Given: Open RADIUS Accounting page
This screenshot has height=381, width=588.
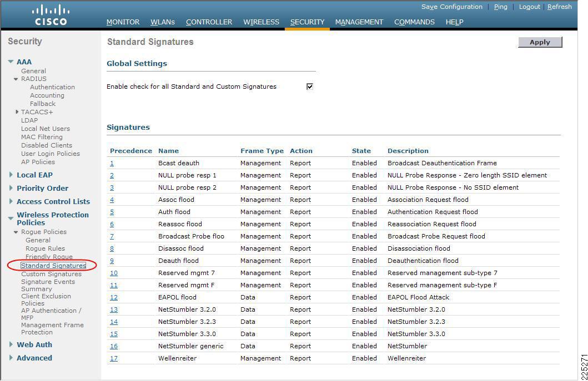Looking at the screenshot, I should (x=47, y=95).
